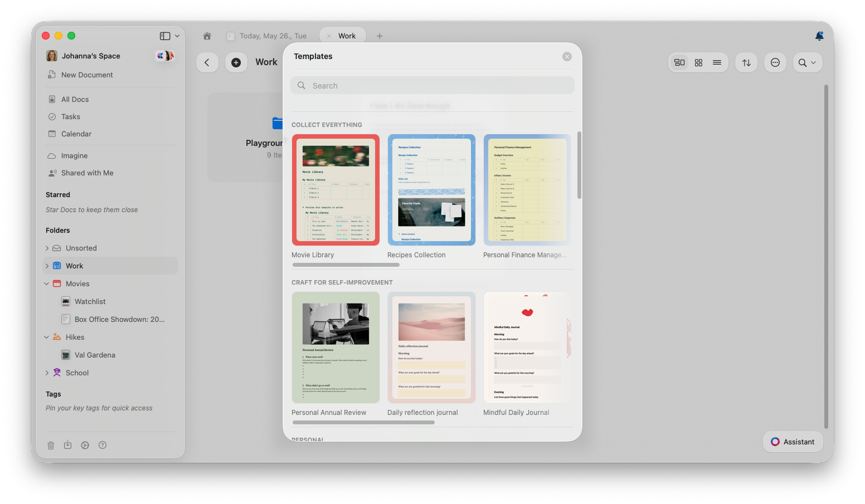Click the import icon in sidebar footer
The height and width of the screenshot is (504, 865).
(67, 445)
